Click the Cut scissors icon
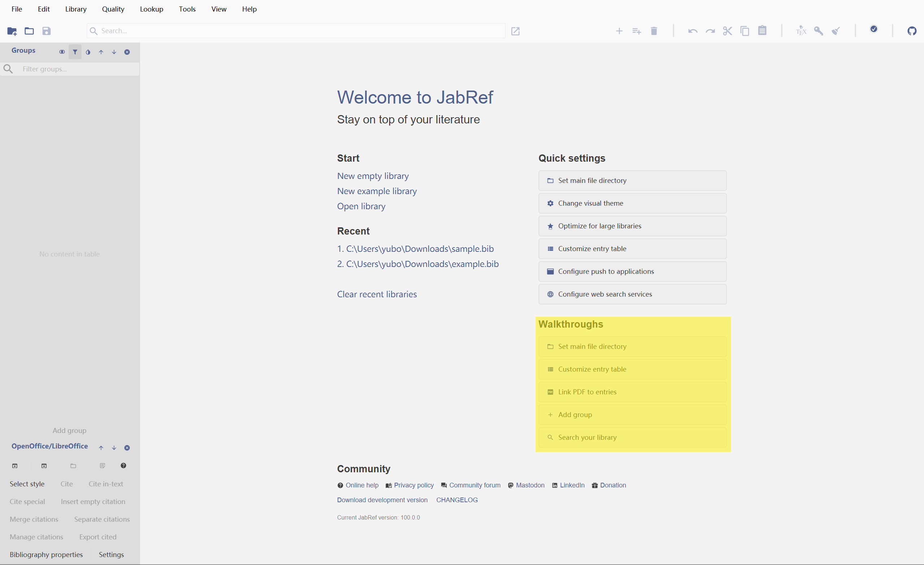 [728, 31]
